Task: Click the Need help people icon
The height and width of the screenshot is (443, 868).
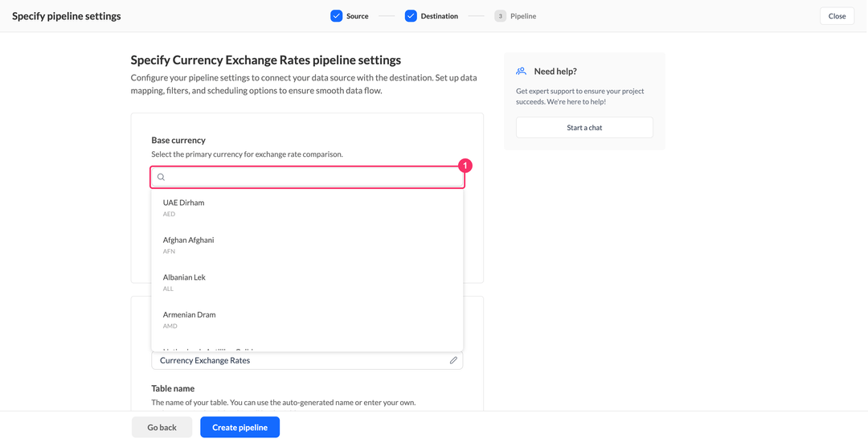Action: point(521,72)
